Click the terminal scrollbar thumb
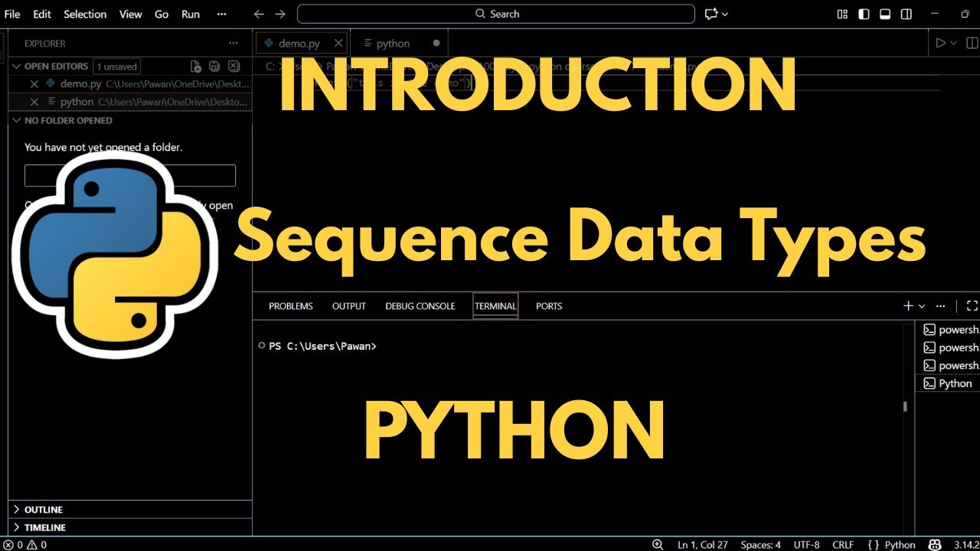980x551 pixels. 905,406
